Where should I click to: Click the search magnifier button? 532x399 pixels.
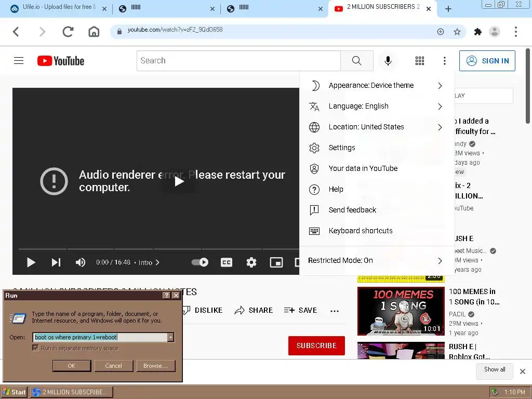(356, 61)
